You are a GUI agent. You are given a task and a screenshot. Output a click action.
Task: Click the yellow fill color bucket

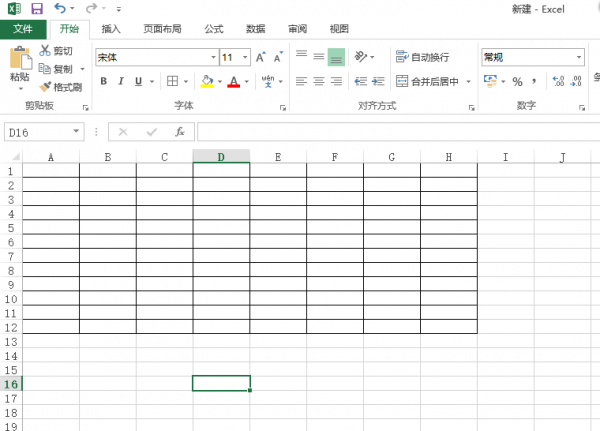pyautogui.click(x=206, y=82)
